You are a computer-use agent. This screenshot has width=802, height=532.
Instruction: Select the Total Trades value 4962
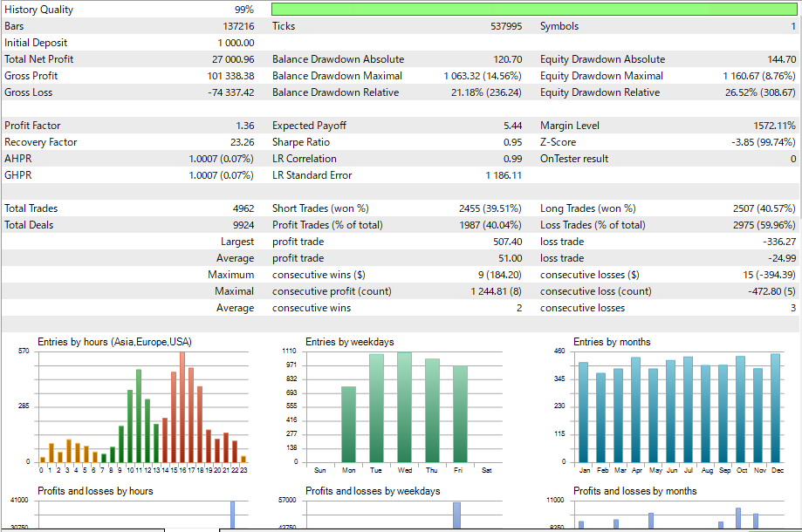[x=243, y=208]
